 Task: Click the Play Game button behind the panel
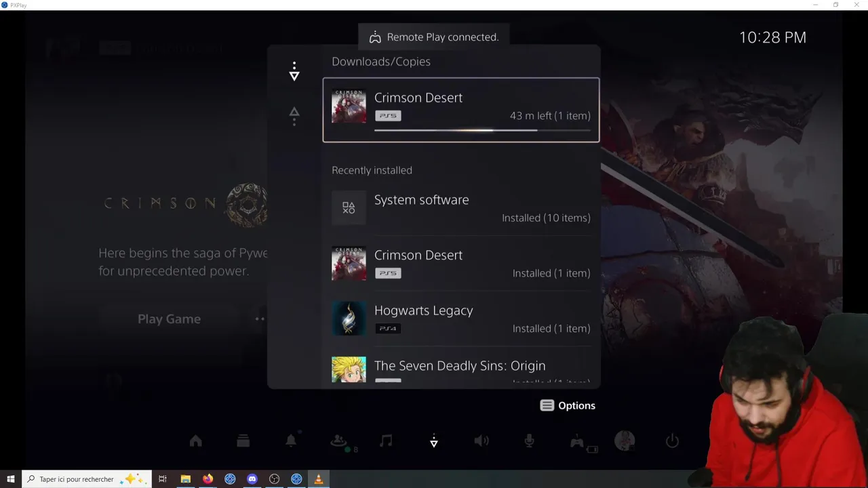(170, 319)
